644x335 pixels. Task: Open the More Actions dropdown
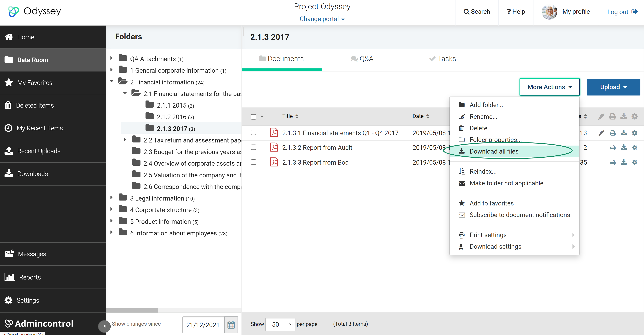click(x=549, y=87)
